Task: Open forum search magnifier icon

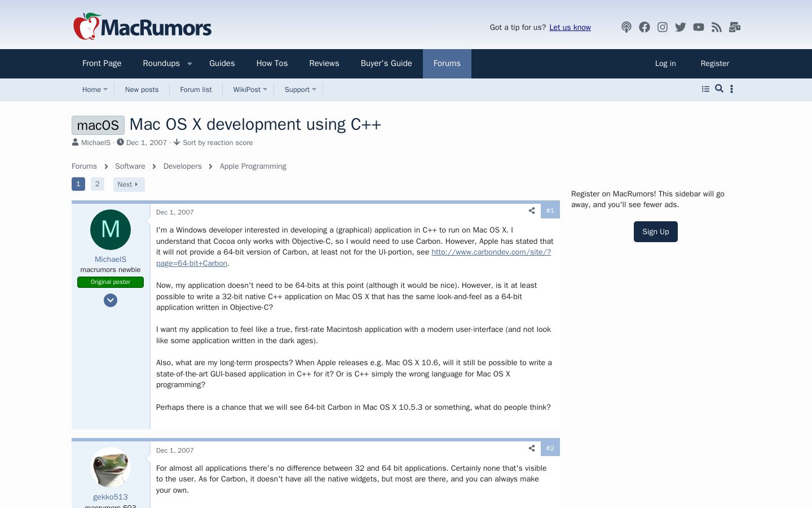Action: [x=719, y=89]
